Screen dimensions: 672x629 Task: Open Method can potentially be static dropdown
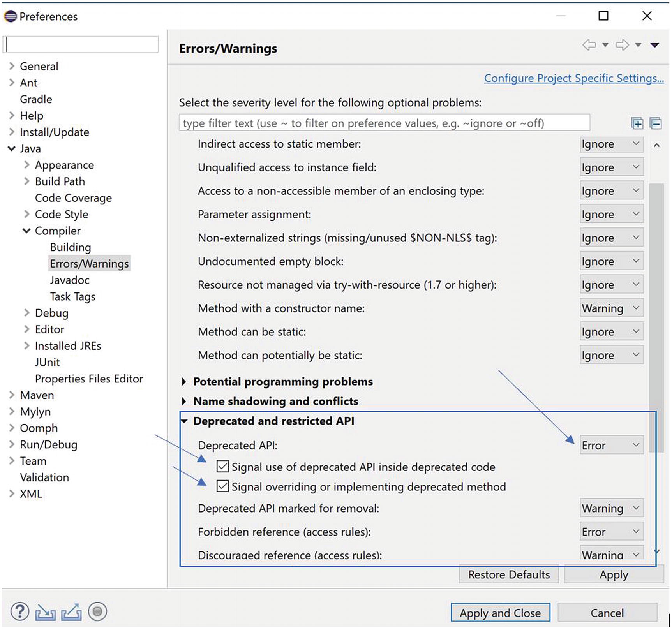pyautogui.click(x=611, y=355)
